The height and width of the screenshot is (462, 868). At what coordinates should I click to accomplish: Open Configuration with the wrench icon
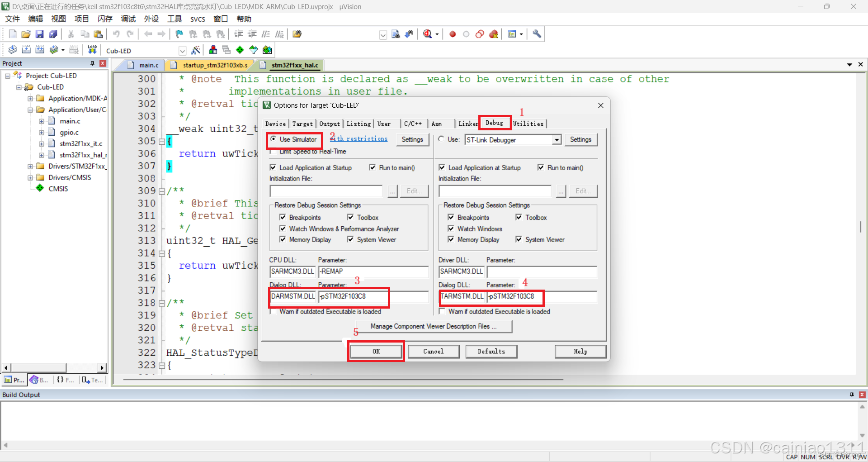(537, 34)
